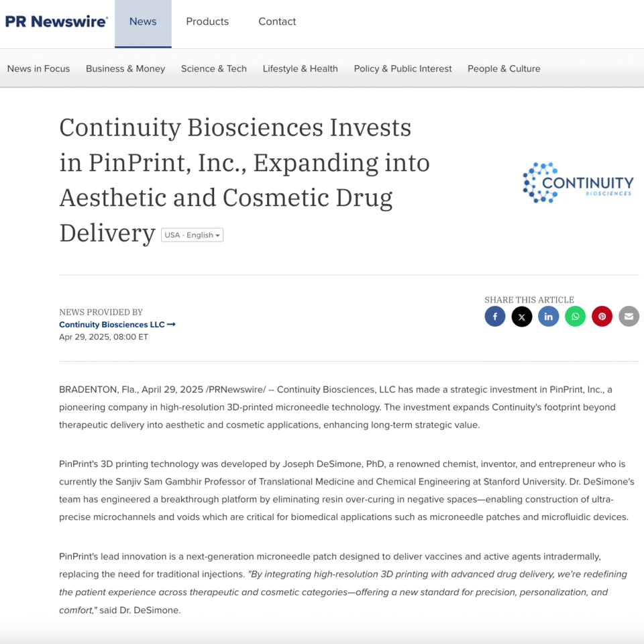Click the Continuity Biosciences logo image
Image resolution: width=644 pixels, height=644 pixels.
pyautogui.click(x=578, y=182)
